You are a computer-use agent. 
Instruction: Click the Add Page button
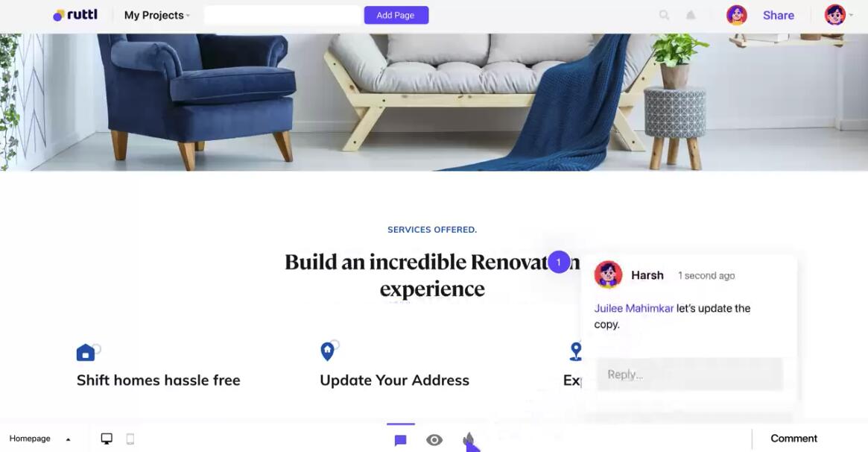tap(396, 15)
